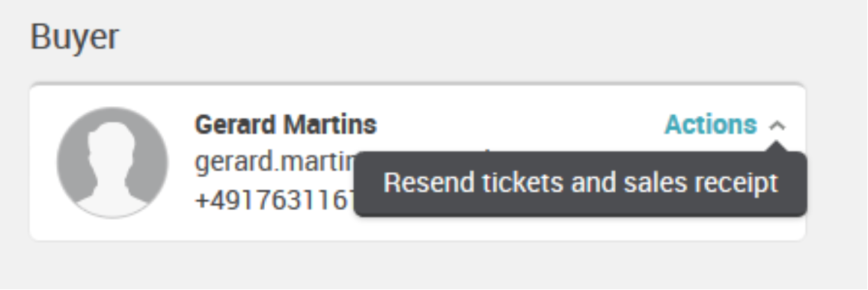This screenshot has height=290, width=868.
Task: Click the up-arrow caret next to Actions
Action: pos(777,126)
